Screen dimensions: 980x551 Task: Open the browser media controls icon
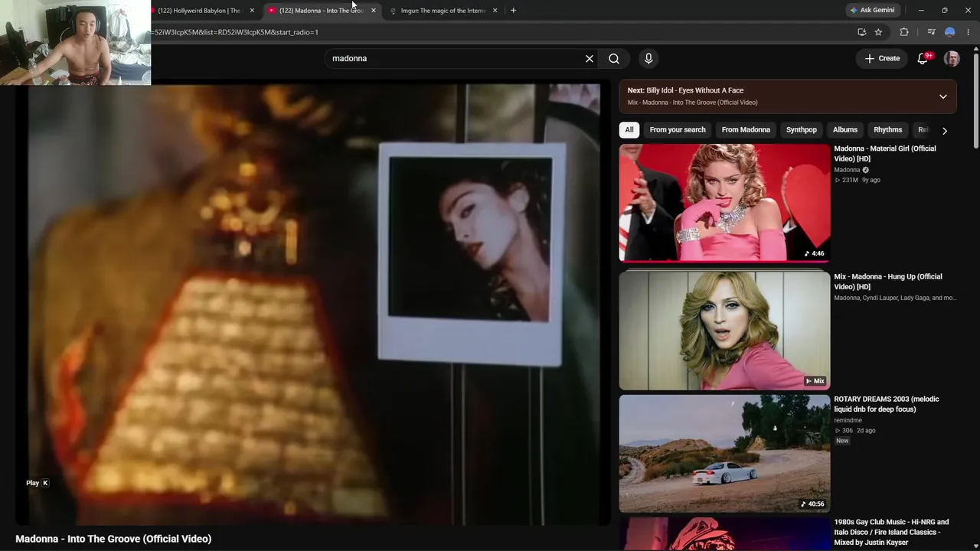(931, 32)
